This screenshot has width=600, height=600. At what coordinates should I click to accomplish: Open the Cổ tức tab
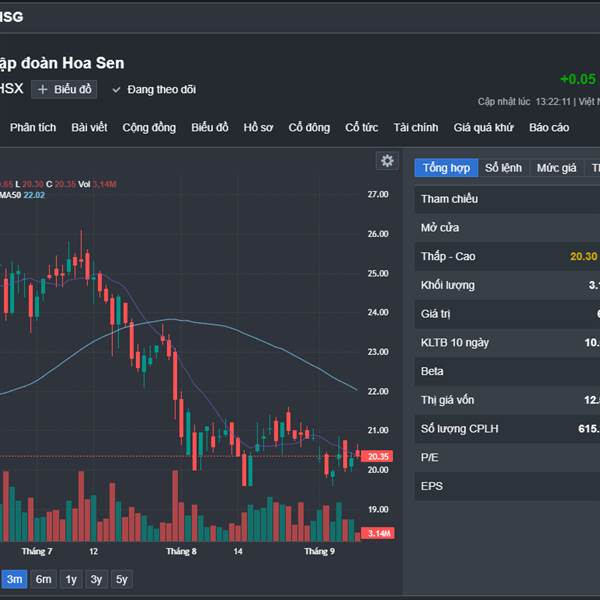[362, 127]
